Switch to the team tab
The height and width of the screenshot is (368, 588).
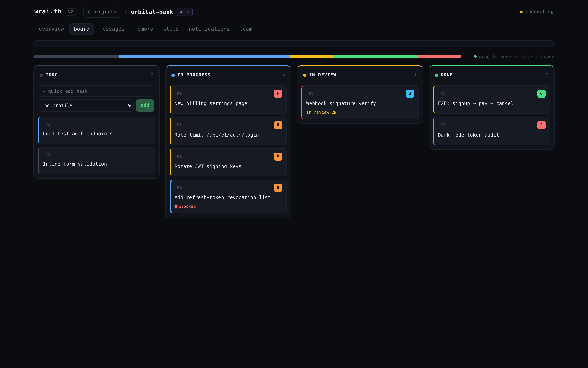coord(246,29)
